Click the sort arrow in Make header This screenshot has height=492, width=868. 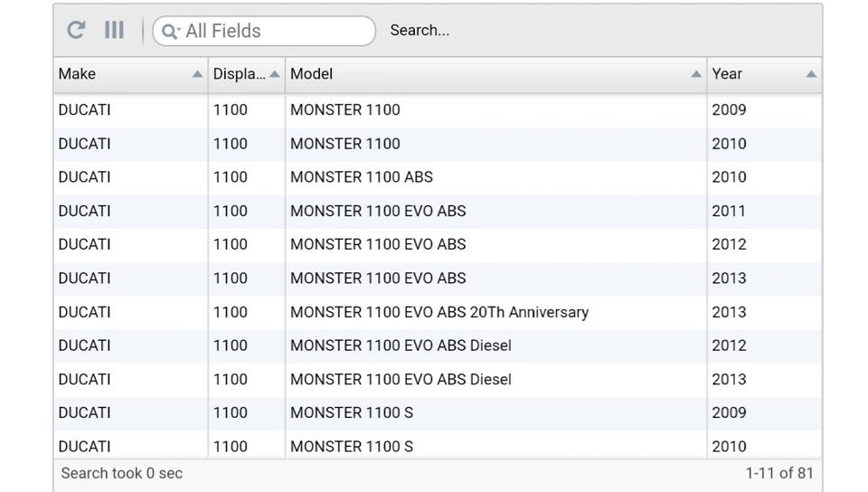click(197, 75)
